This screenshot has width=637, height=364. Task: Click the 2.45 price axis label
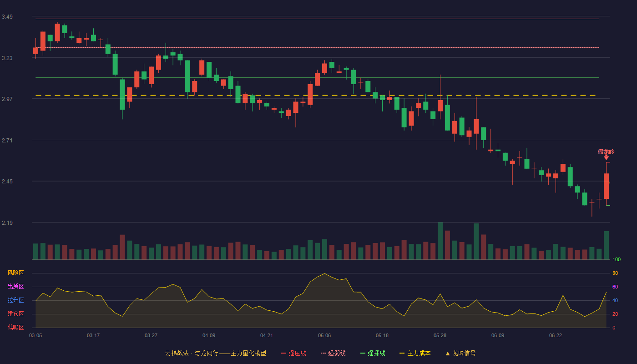pyautogui.click(x=7, y=182)
